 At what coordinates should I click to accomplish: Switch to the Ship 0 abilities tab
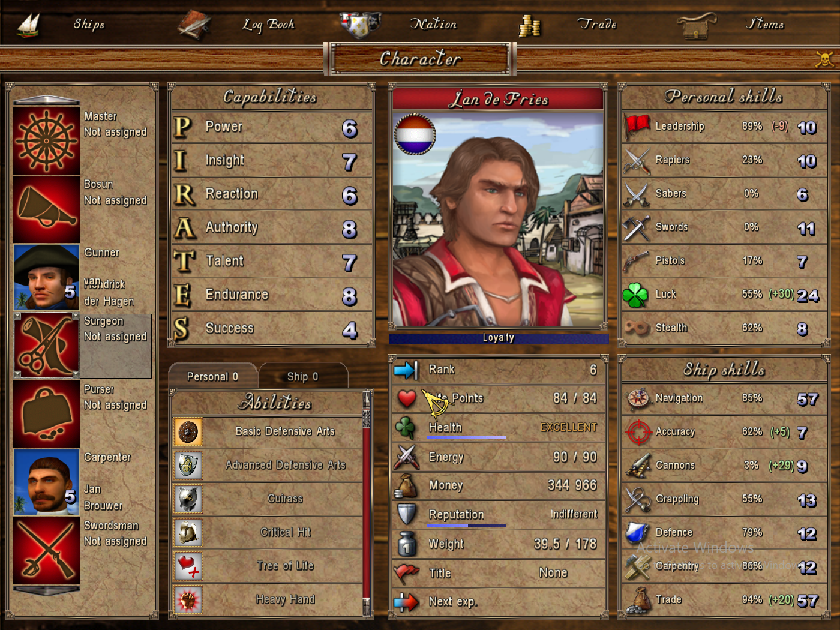click(303, 376)
